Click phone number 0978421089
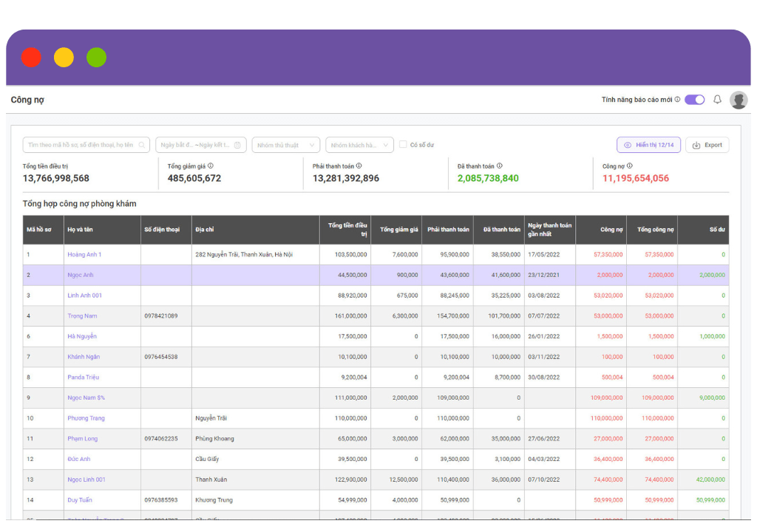The width and height of the screenshot is (757, 532). [x=160, y=316]
